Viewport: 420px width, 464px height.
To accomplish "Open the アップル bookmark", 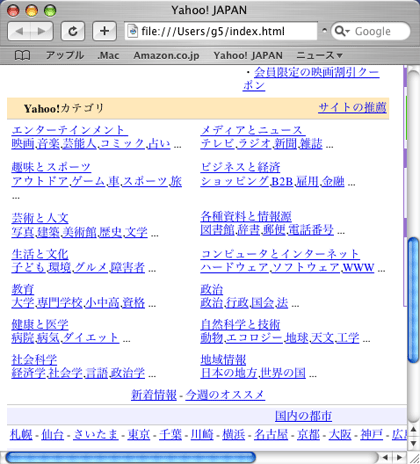I will (x=65, y=55).
